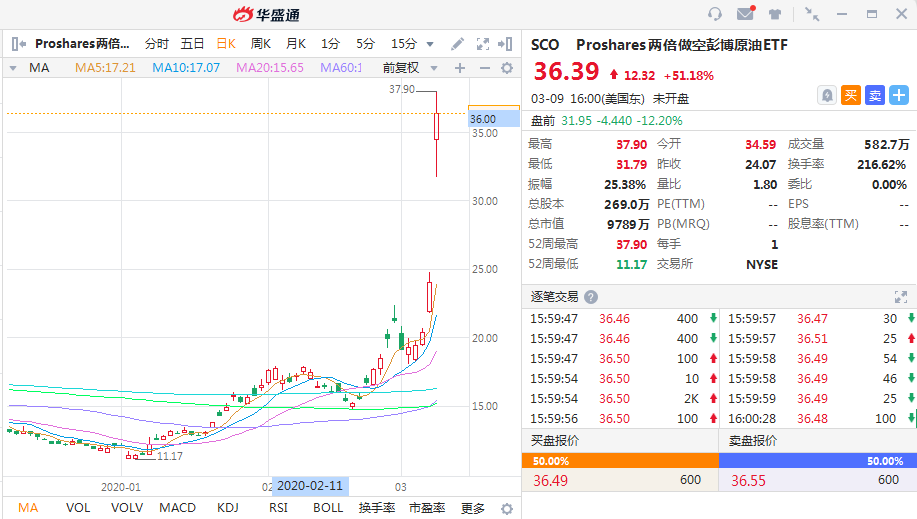The image size is (917, 519).
Task: Click the 成交量 582.7万 value
Action: (887, 145)
